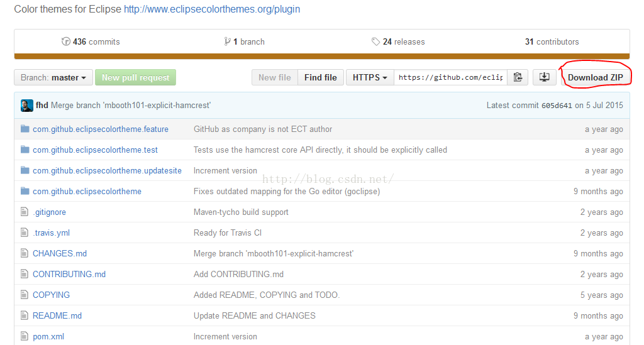644x345 pixels.
Task: Copy clone URL with clipboard icon
Action: coord(518,77)
